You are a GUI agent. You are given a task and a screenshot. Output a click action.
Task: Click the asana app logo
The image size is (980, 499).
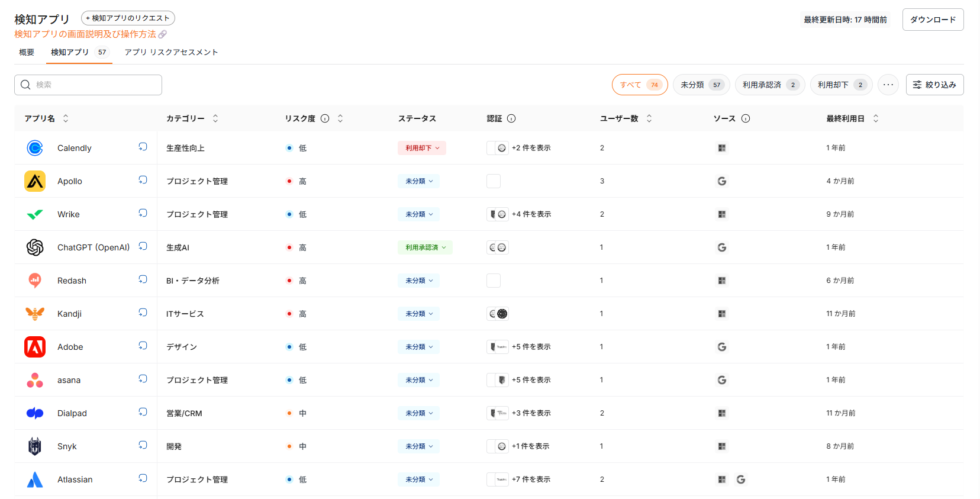(x=35, y=380)
